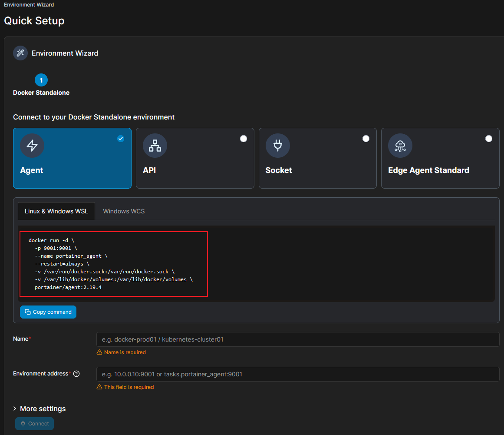The height and width of the screenshot is (435, 504).
Task: Click the docker/volumes mount line
Action: coord(114,279)
